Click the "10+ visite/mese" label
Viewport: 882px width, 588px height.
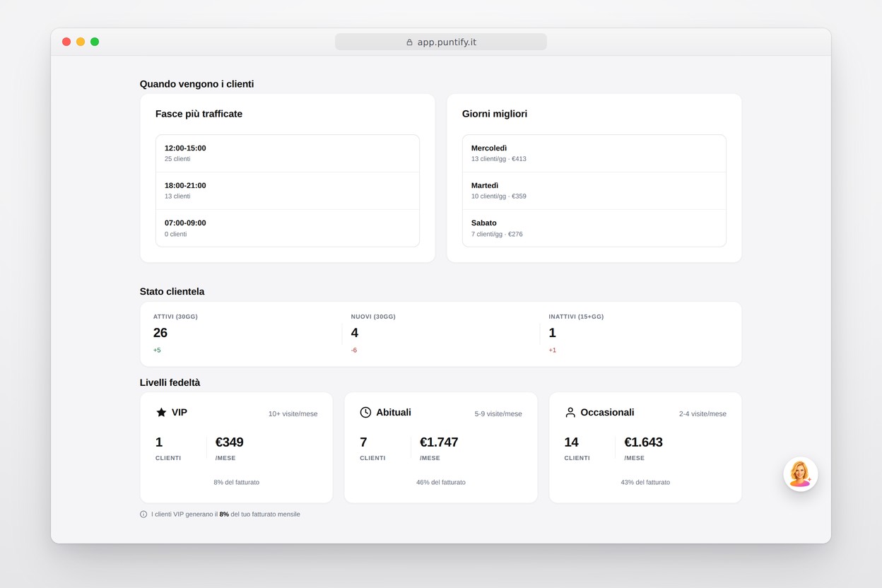(x=293, y=413)
